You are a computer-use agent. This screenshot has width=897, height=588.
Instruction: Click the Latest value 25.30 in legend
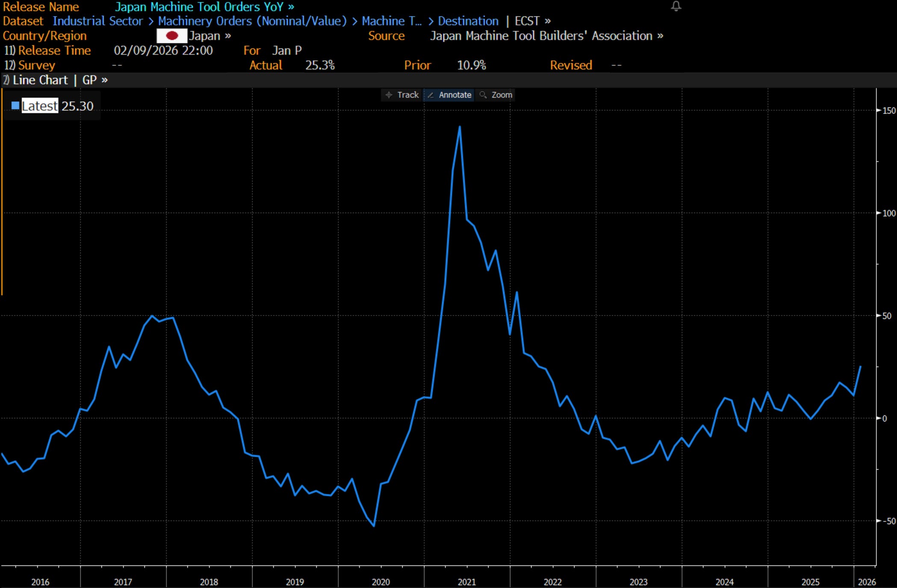pos(77,106)
